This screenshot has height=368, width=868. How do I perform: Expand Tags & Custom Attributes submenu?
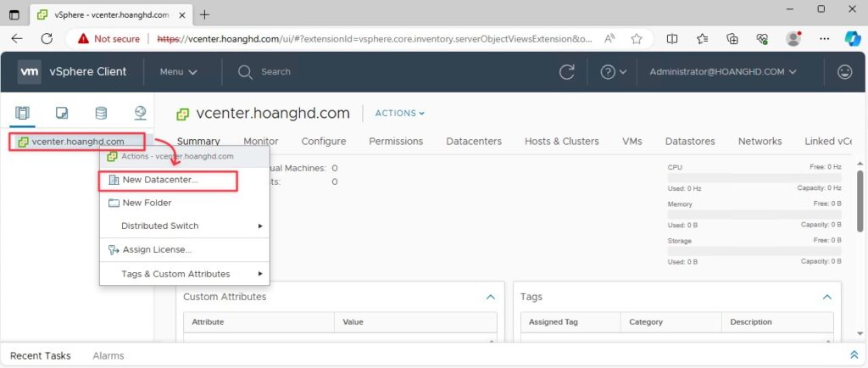[184, 274]
